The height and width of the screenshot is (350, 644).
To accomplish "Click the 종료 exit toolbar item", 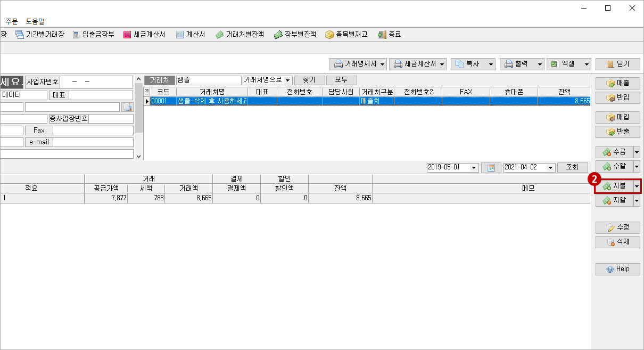I will pos(389,35).
